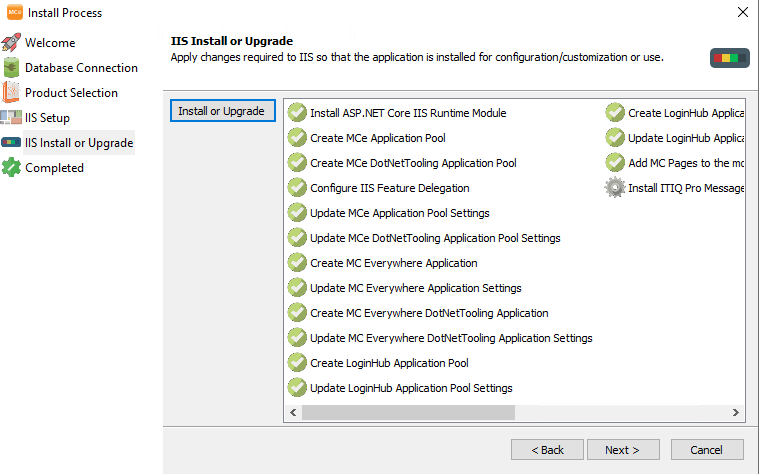
Task: Close the Install Process window
Action: point(743,12)
